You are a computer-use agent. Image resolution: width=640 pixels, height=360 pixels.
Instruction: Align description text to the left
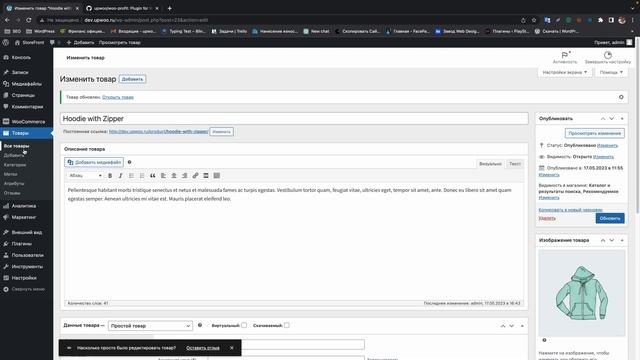163,176
